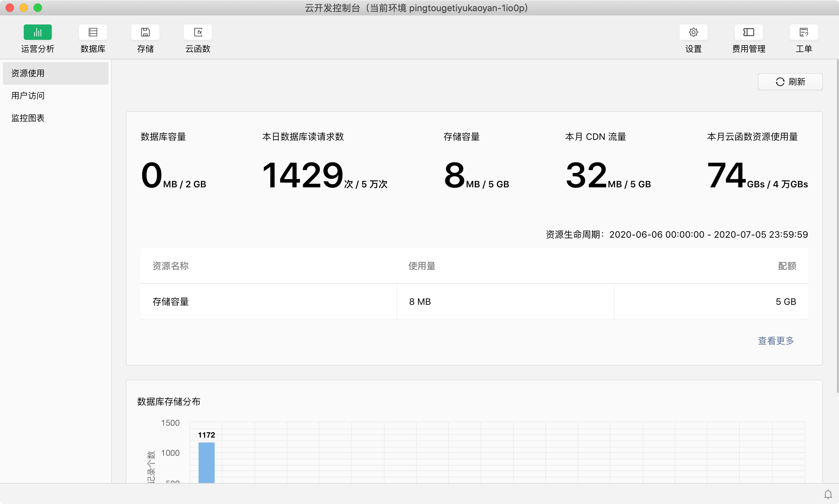Open the 数据库 database icon
Viewport: 839px width, 504px height.
(x=93, y=32)
